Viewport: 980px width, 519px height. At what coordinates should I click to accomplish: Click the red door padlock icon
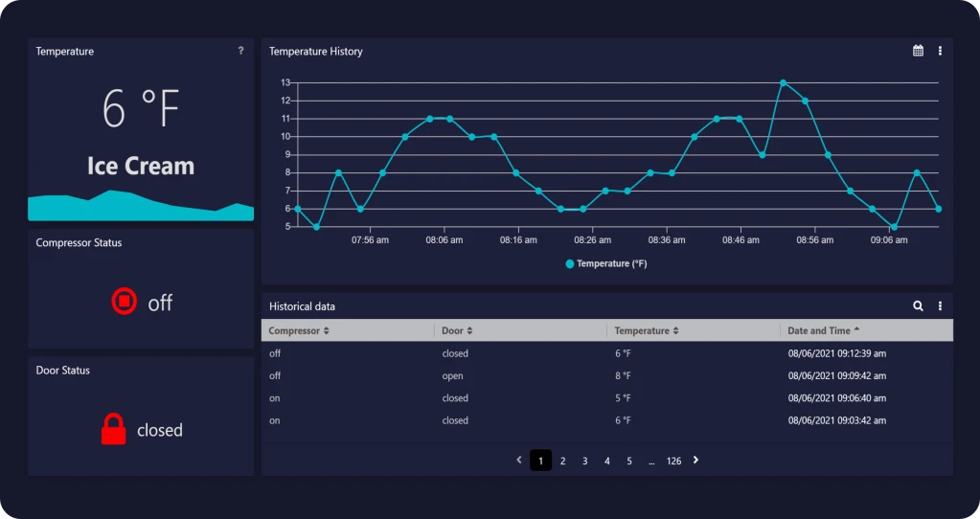click(x=113, y=429)
